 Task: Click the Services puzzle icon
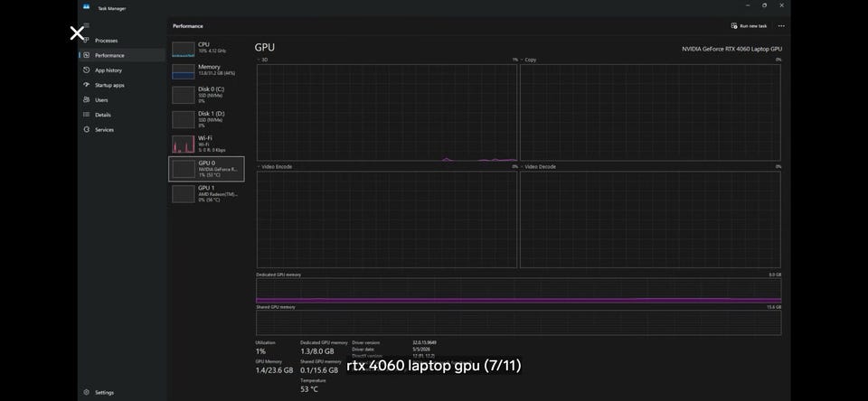click(x=87, y=130)
